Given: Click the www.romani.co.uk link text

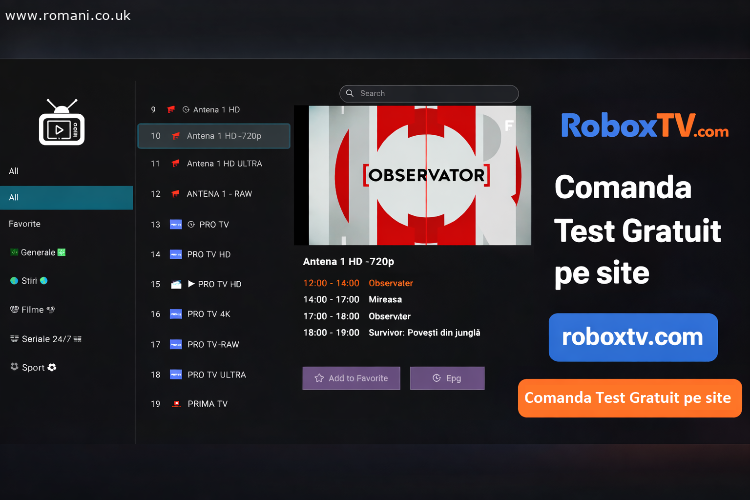Looking at the screenshot, I should [67, 16].
